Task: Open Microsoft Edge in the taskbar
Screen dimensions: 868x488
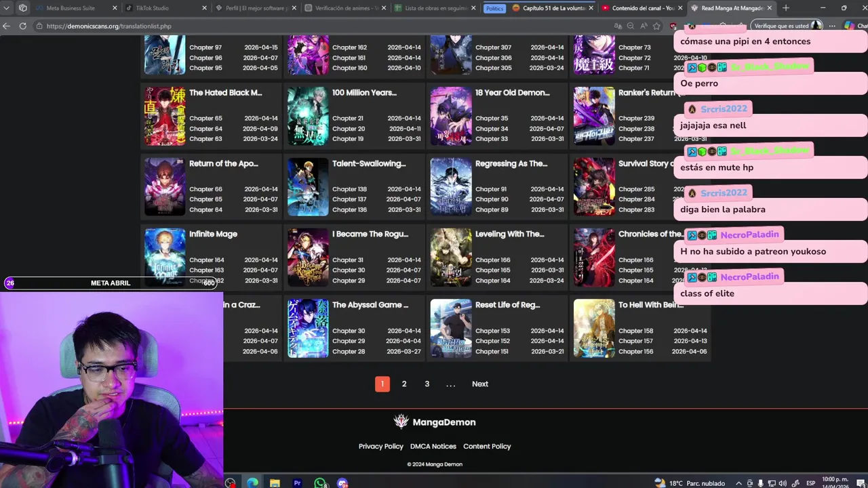Action: point(252,483)
